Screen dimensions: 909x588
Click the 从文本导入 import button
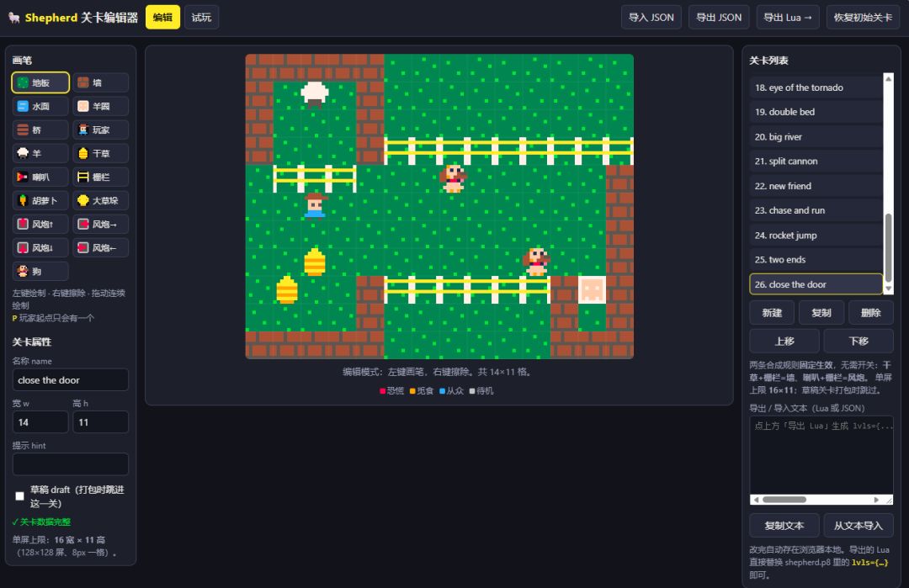pyautogui.click(x=858, y=526)
